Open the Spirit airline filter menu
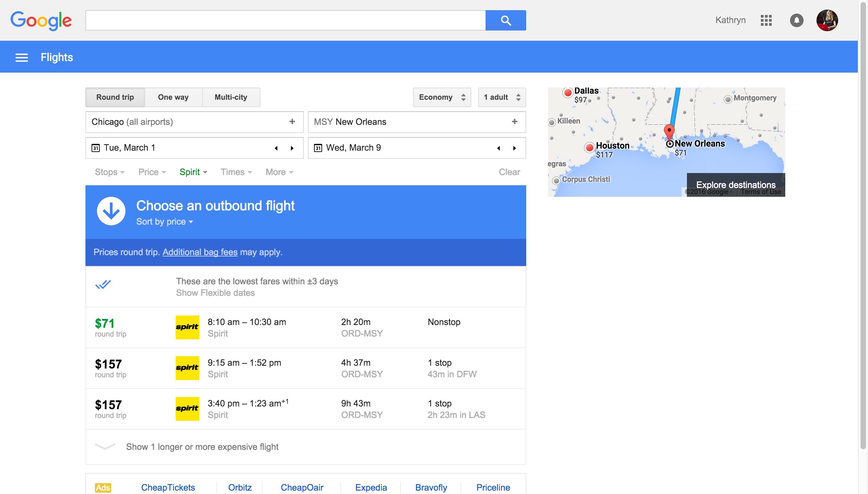Image resolution: width=868 pixels, height=494 pixels. (x=193, y=172)
